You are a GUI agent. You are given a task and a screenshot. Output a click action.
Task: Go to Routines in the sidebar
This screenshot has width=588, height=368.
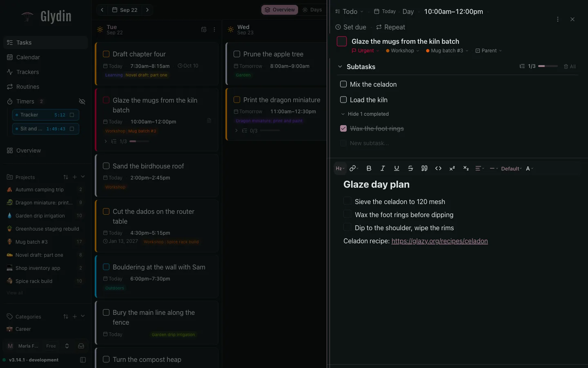46,87
